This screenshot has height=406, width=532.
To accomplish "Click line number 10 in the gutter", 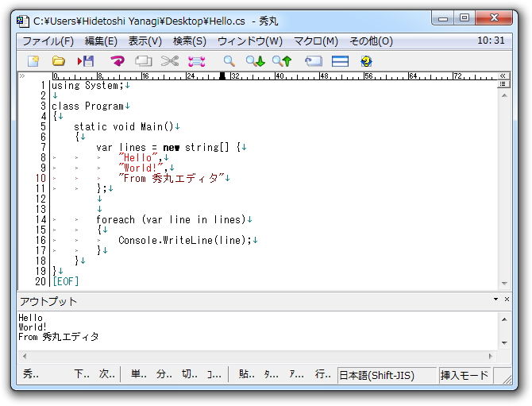I will [x=40, y=178].
